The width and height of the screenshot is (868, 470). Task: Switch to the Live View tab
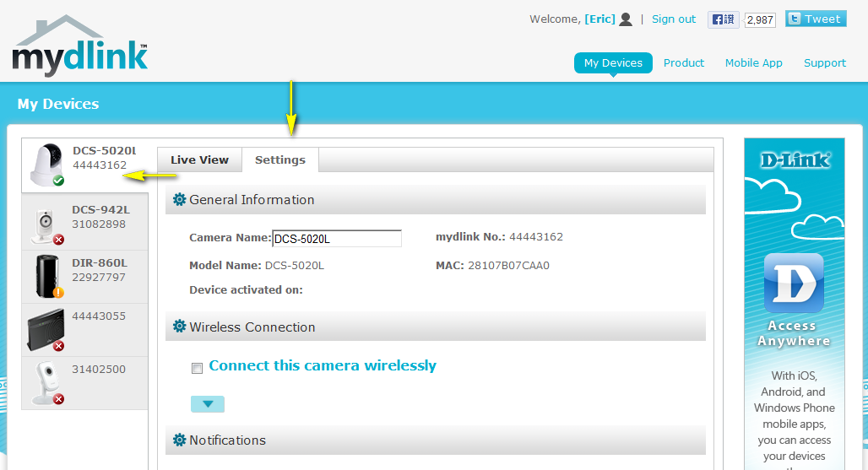(199, 159)
